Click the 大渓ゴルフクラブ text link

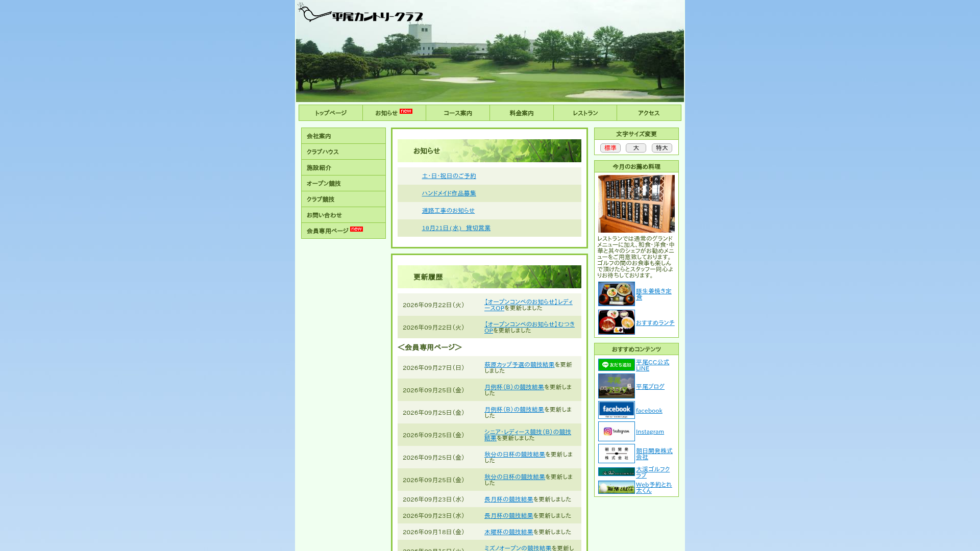(653, 472)
